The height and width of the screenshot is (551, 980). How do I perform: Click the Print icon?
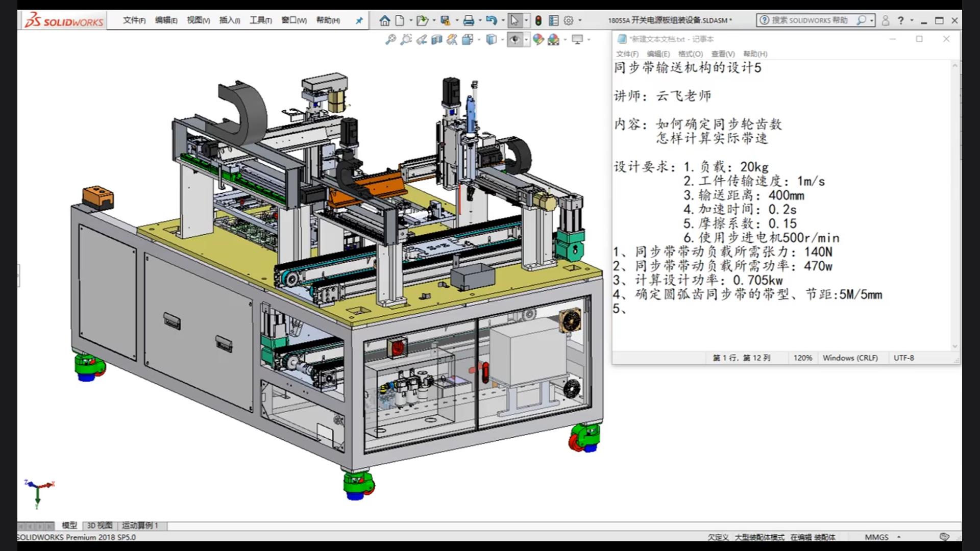pos(469,20)
